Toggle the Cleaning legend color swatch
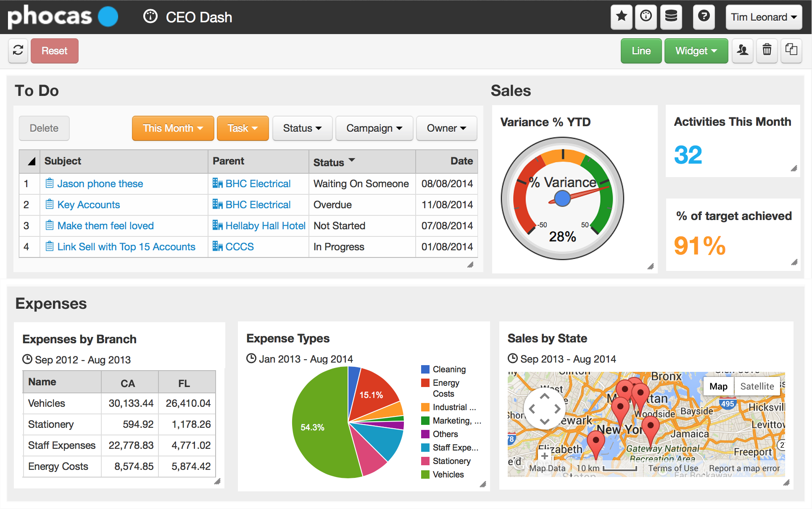 pos(425,369)
